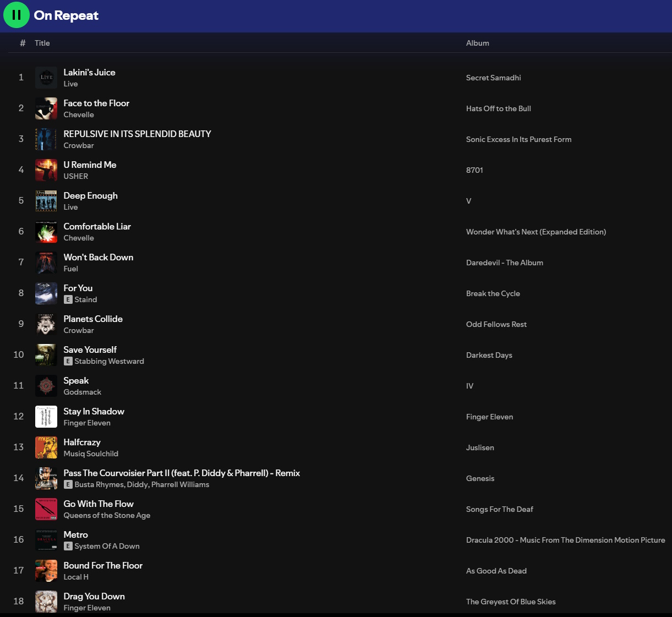Viewport: 672px width, 617px height.
Task: Open artist Stabbing Westward
Action: (x=110, y=361)
